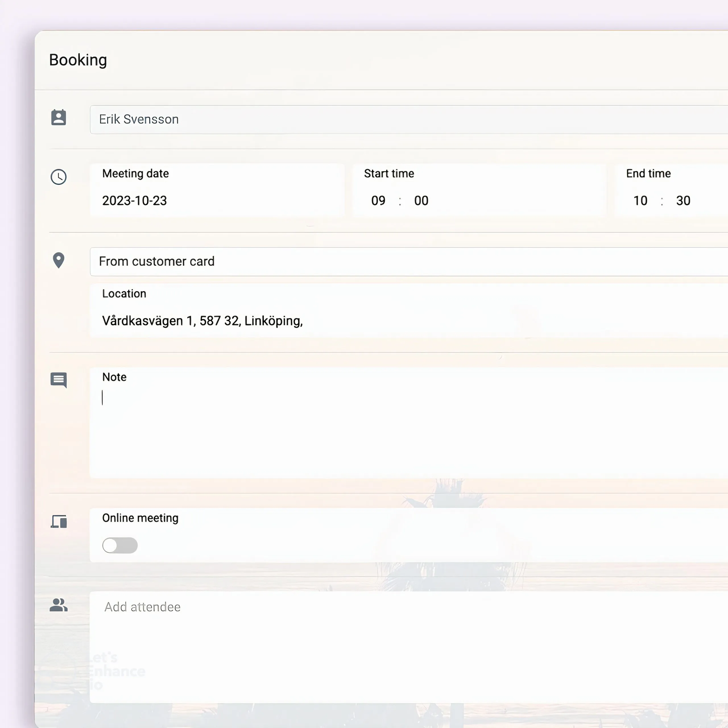Screen dimensions: 728x728
Task: Set the Start time hour 09
Action: [x=378, y=200]
